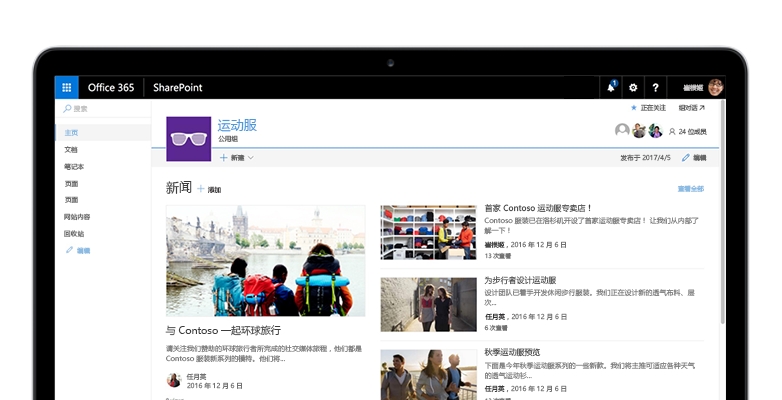Image resolution: width=782 pixels, height=400 pixels.
Task: Click the page vertical scrollbar
Action: coord(723,250)
